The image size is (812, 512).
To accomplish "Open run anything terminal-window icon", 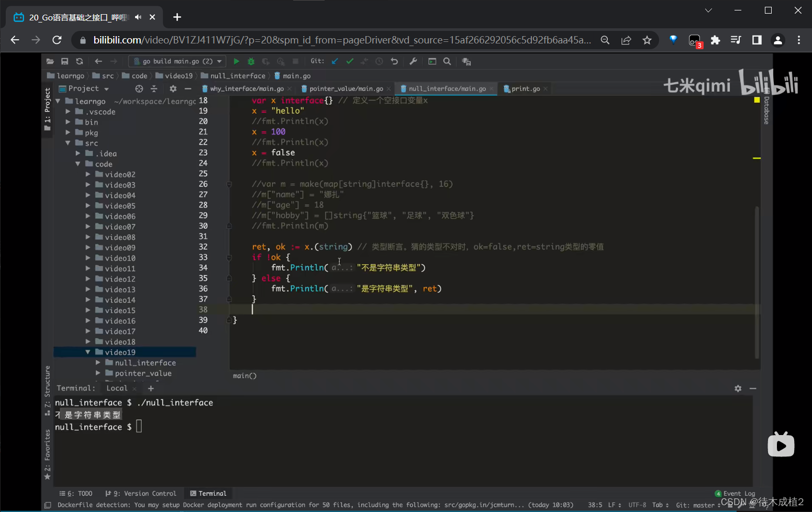I will click(x=432, y=61).
